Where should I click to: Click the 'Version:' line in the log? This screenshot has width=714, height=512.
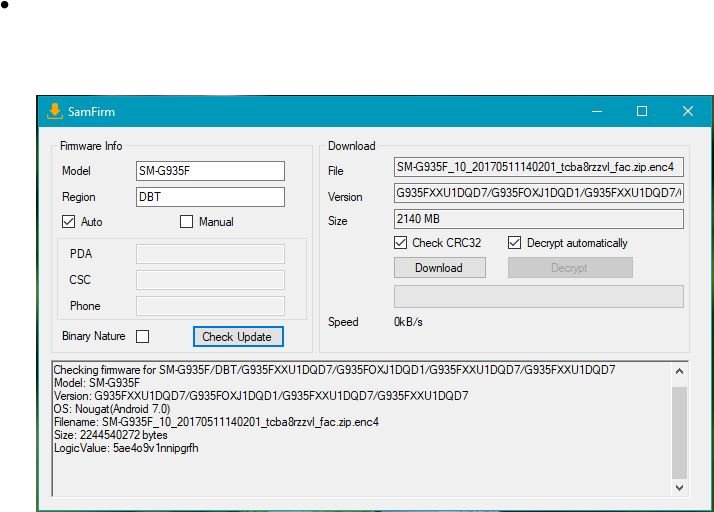(x=261, y=396)
